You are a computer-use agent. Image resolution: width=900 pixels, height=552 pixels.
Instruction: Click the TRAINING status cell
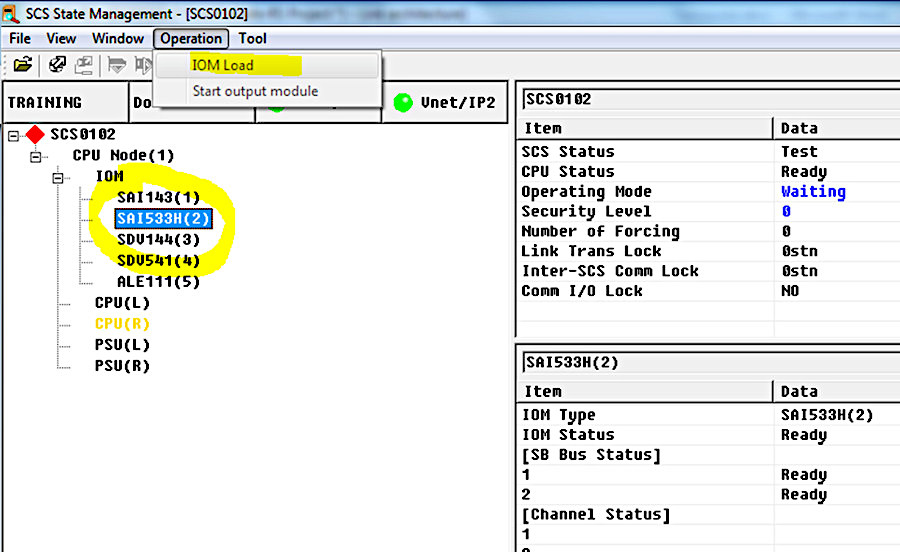coord(65,102)
